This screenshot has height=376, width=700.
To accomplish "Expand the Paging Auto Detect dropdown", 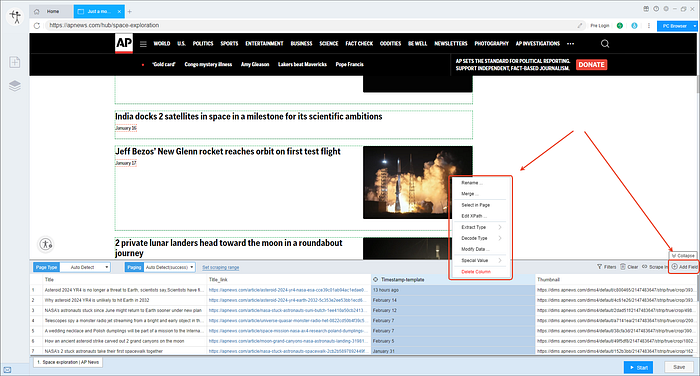I will pos(169,267).
